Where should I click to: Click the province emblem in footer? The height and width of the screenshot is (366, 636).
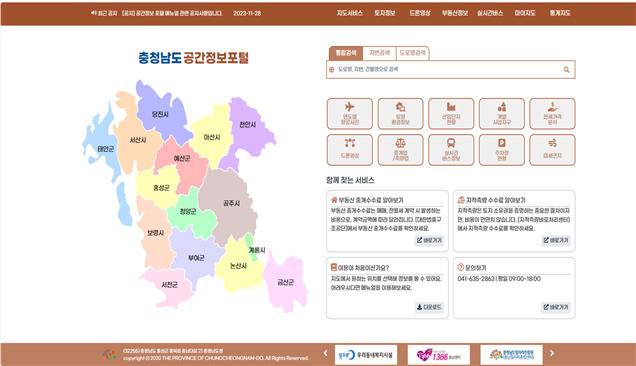(110, 354)
